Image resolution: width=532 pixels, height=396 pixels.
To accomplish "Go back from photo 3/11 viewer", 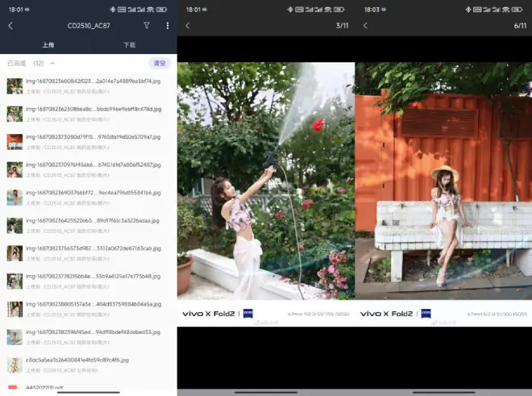I will click(188, 26).
